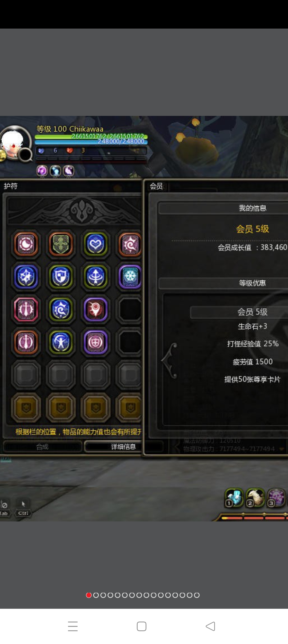Image resolution: width=288 pixels, height=644 pixels.
Task: Activate skill slot 3 skull icon
Action: (x=277, y=498)
